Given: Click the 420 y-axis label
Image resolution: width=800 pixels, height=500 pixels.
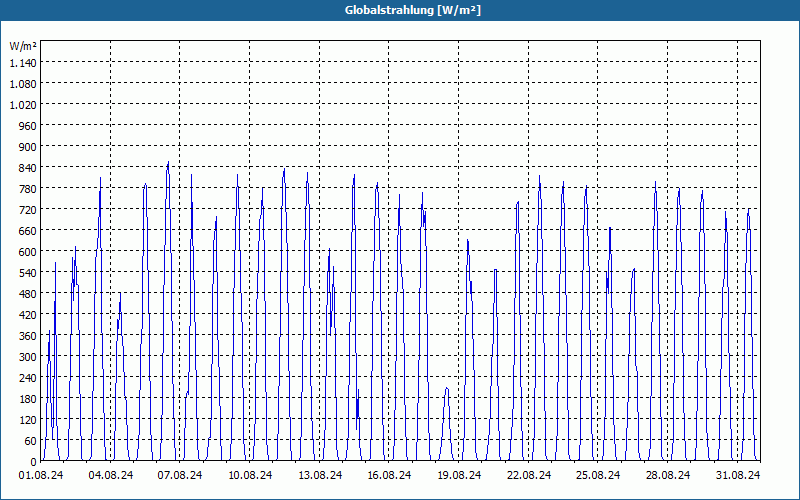Looking at the screenshot, I should click(28, 315).
